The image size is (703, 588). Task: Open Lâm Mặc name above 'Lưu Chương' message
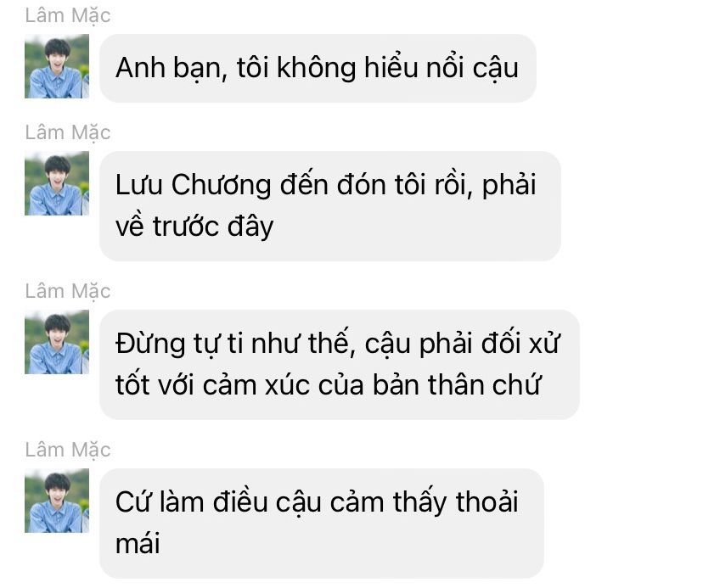(x=68, y=132)
